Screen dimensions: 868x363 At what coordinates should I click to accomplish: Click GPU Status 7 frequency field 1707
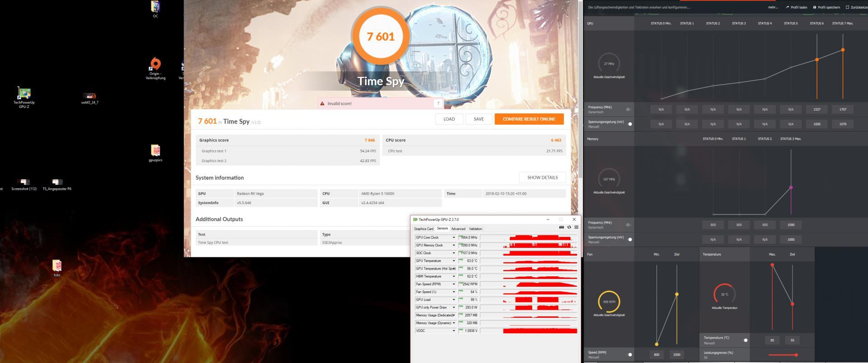(843, 109)
